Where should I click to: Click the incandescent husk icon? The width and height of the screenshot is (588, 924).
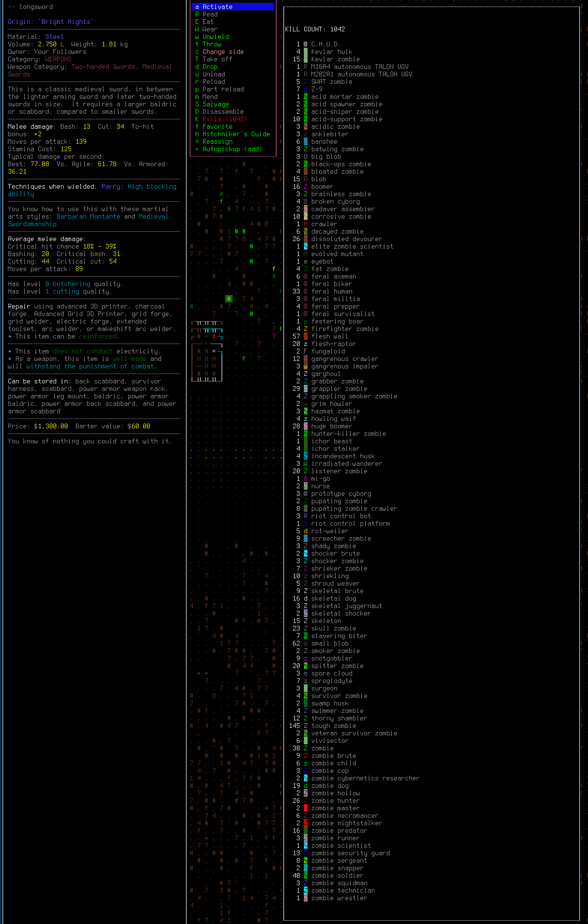tap(306, 456)
